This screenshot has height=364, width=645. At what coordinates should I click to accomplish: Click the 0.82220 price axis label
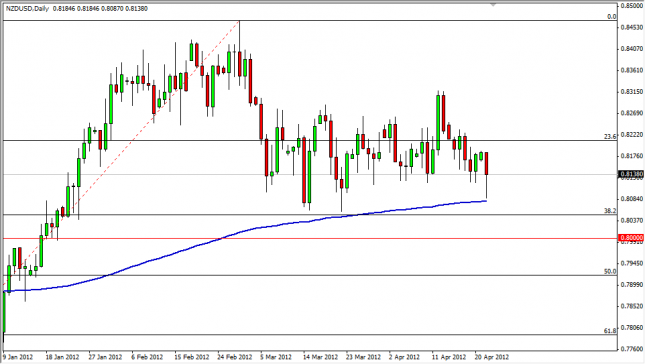click(632, 134)
